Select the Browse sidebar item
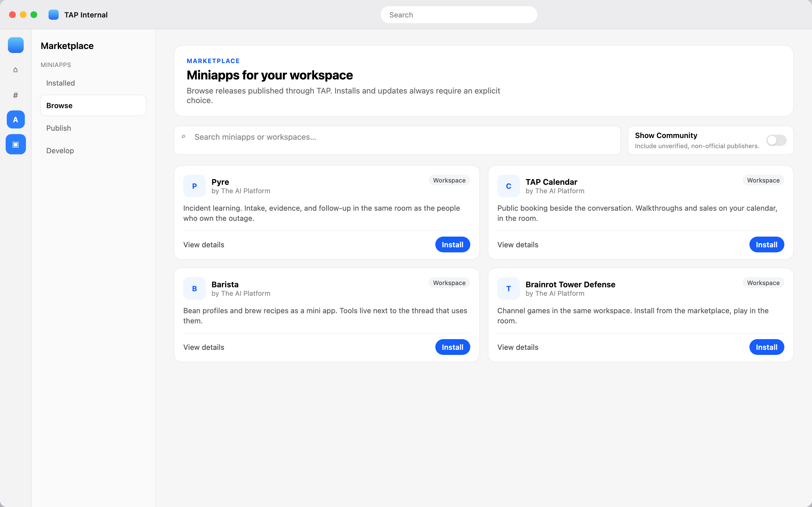Viewport: 812px width, 507px height. click(x=93, y=105)
